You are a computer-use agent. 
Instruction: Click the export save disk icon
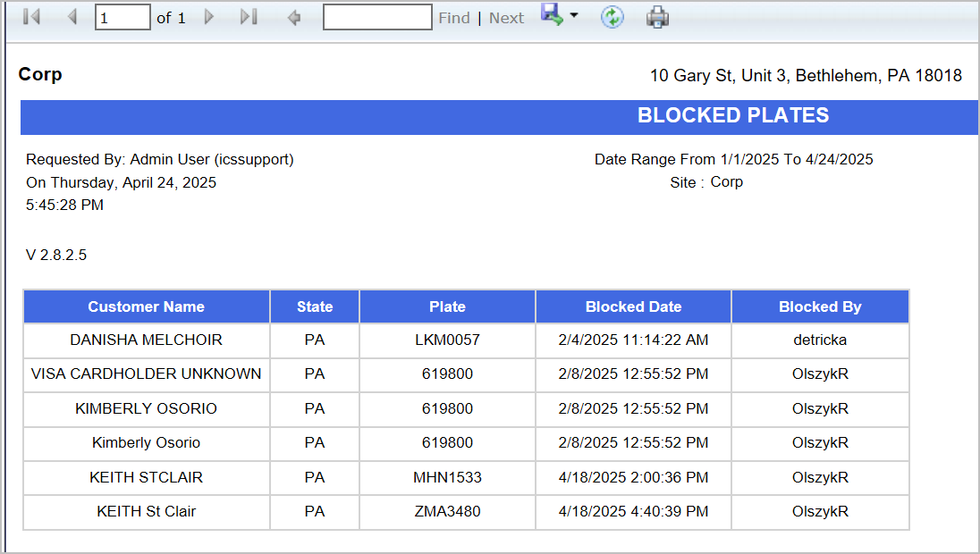tap(552, 15)
